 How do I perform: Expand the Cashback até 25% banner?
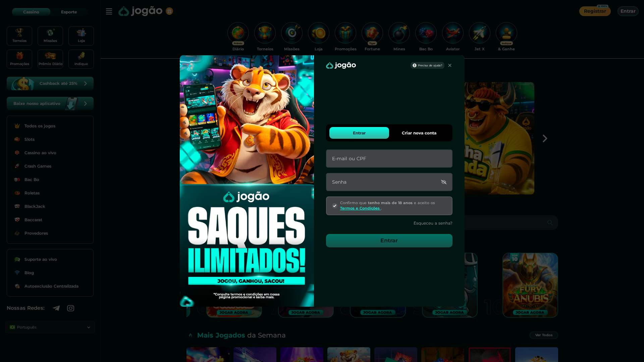[x=50, y=83]
